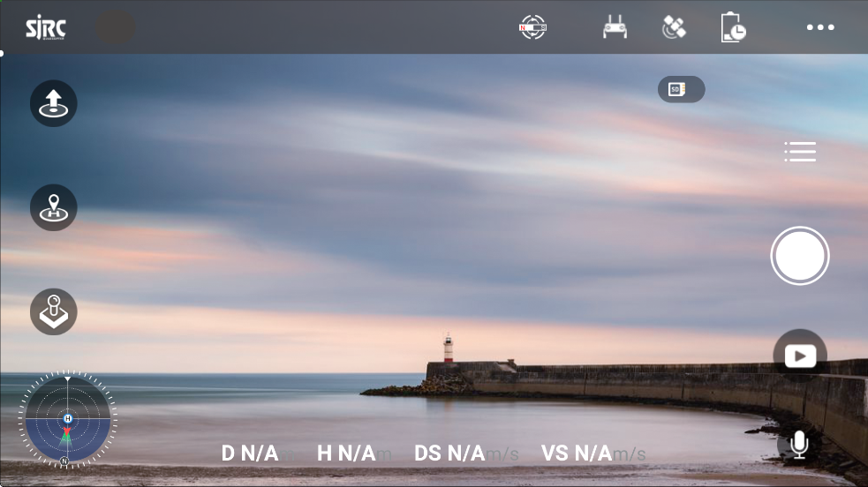This screenshot has width=868, height=487.
Task: Switch to video recording mode
Action: pos(800,356)
